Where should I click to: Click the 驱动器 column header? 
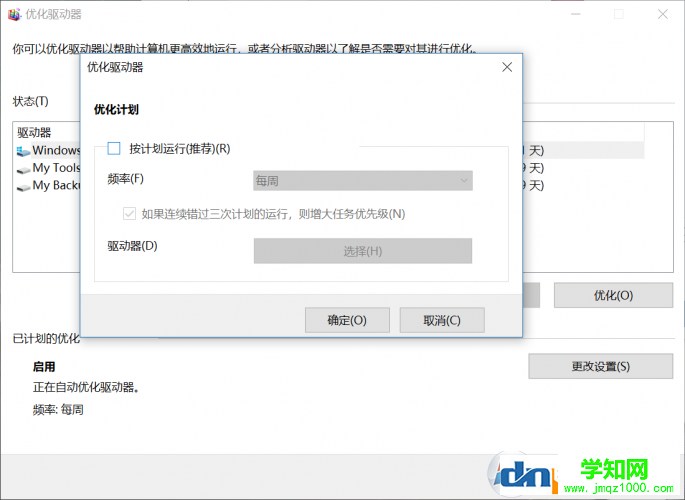tap(35, 132)
